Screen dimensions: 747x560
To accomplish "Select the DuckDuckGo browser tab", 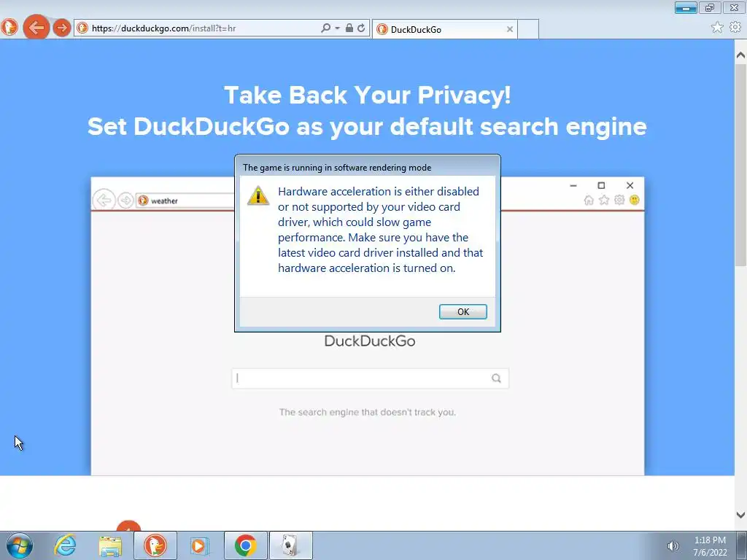I will [x=444, y=29].
